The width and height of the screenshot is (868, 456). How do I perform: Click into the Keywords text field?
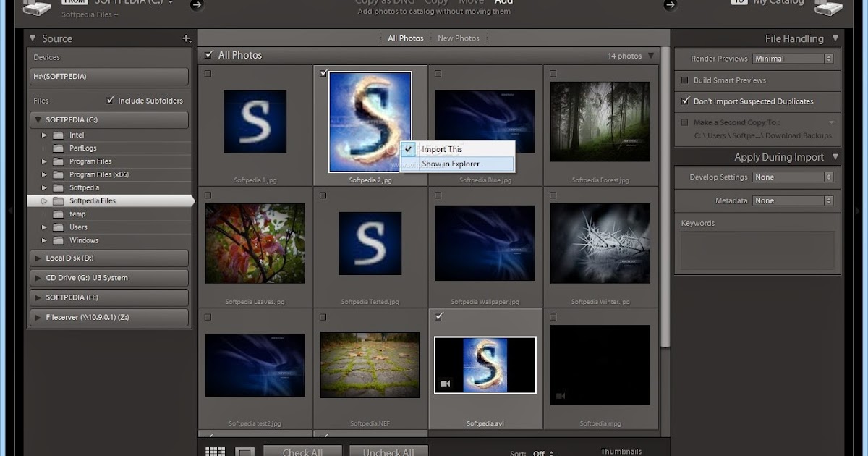pos(757,250)
